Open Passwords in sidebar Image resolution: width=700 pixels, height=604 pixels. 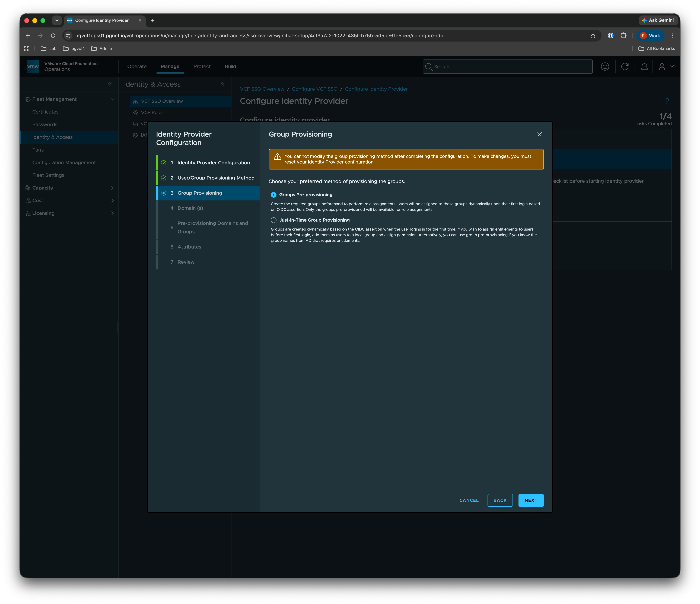point(45,125)
